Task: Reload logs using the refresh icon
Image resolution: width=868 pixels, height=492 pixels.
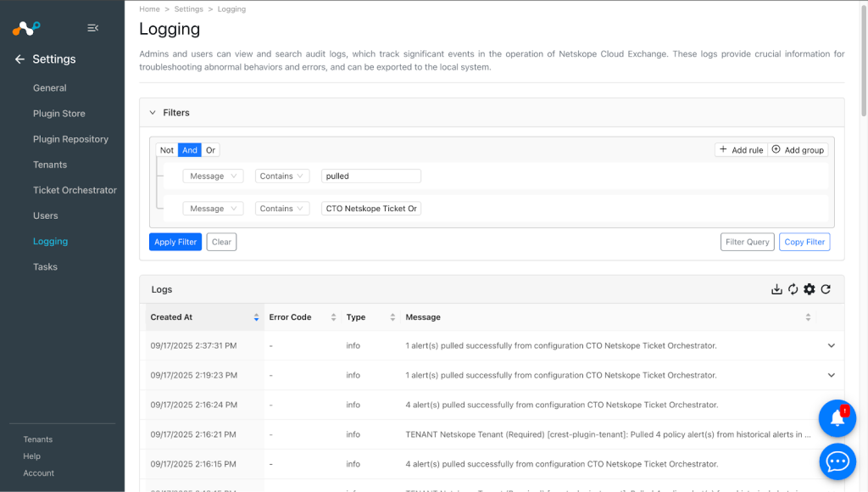Action: point(826,289)
